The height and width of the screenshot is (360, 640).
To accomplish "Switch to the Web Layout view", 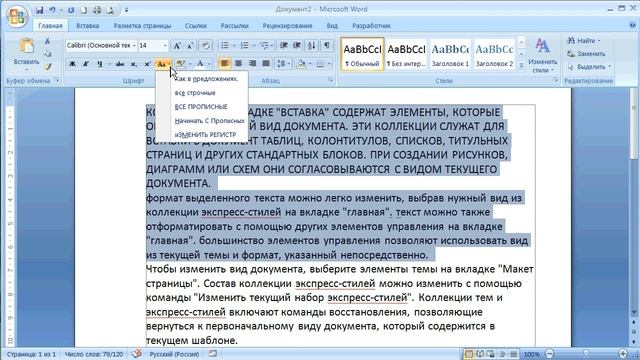I will point(491,353).
